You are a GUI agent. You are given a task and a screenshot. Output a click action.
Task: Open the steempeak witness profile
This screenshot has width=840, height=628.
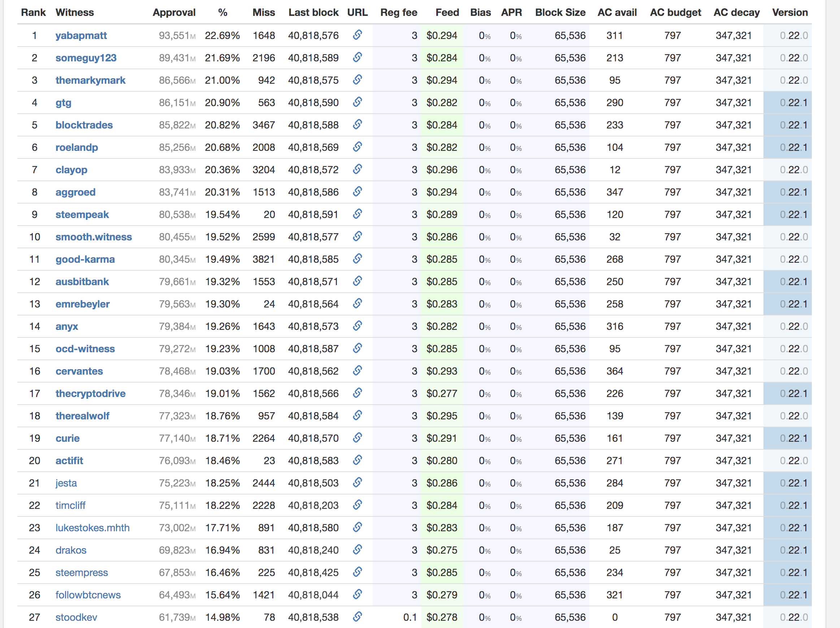point(82,215)
